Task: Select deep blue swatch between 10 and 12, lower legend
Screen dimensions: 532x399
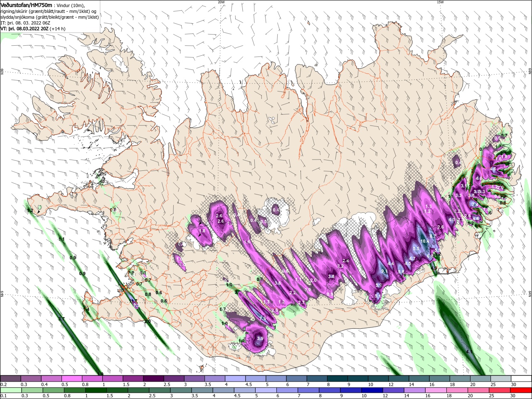Action: click(x=372, y=390)
